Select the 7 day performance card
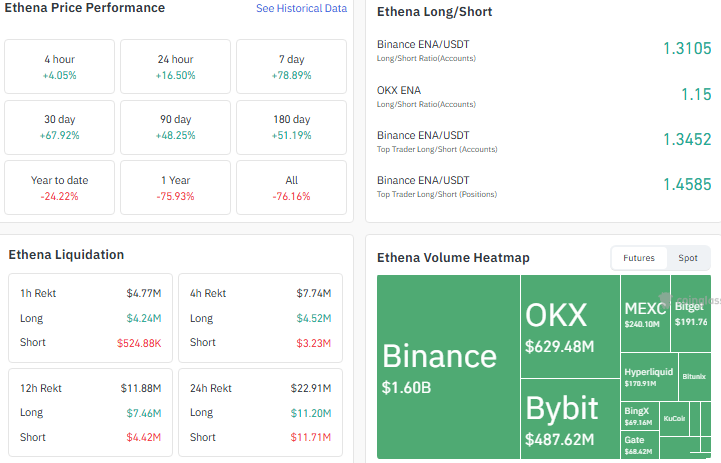Image resolution: width=721 pixels, height=463 pixels. click(x=292, y=67)
